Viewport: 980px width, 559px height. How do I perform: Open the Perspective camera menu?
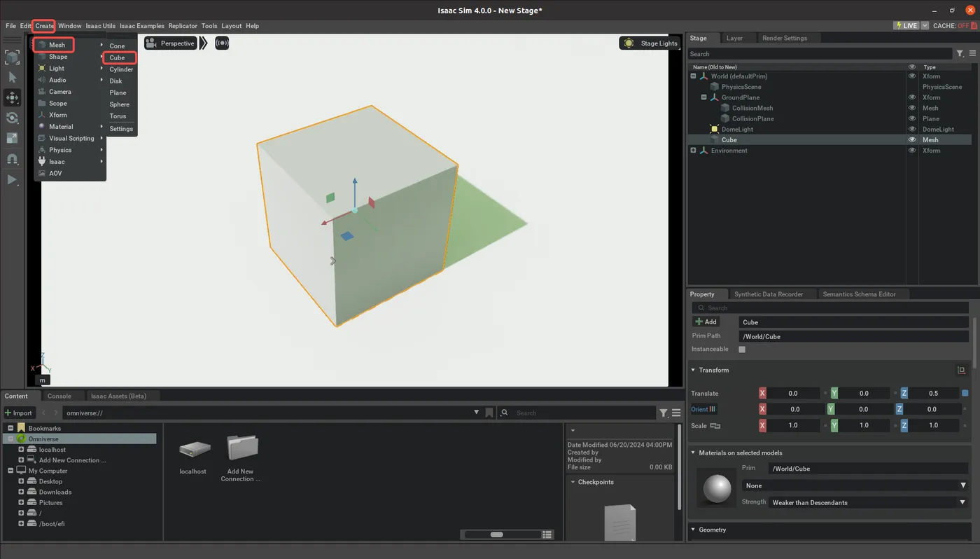[170, 43]
